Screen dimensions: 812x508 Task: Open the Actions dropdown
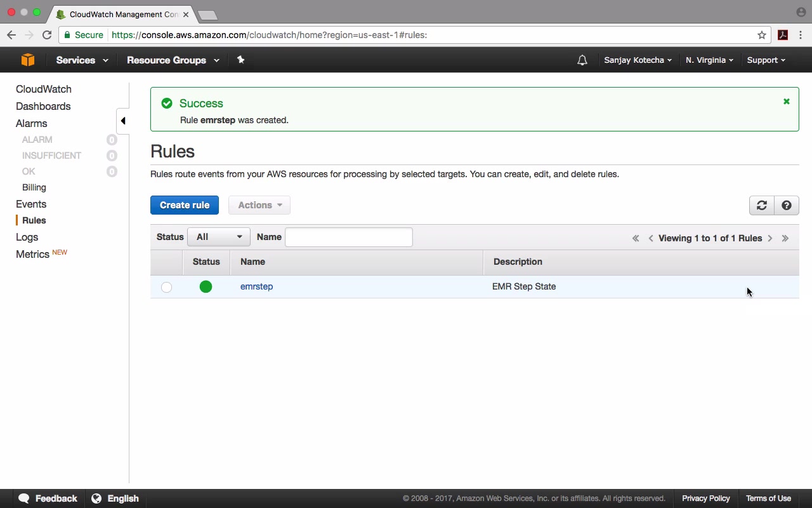tap(259, 205)
